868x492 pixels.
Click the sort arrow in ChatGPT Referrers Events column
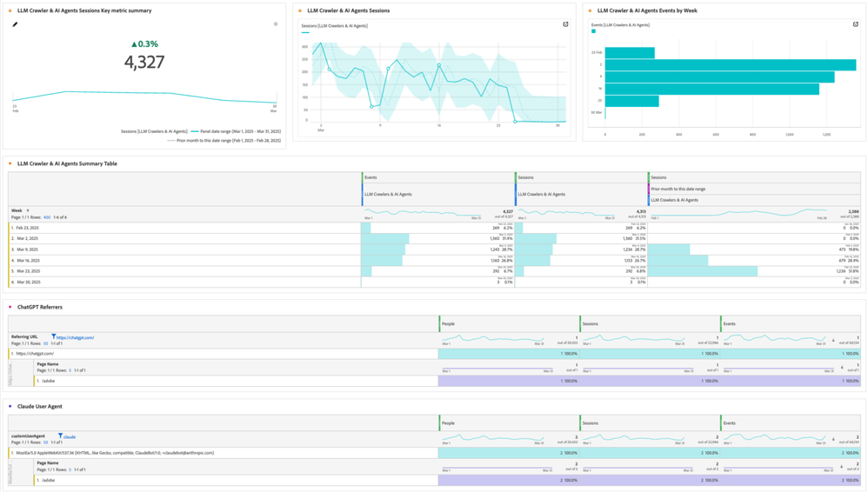tap(834, 341)
